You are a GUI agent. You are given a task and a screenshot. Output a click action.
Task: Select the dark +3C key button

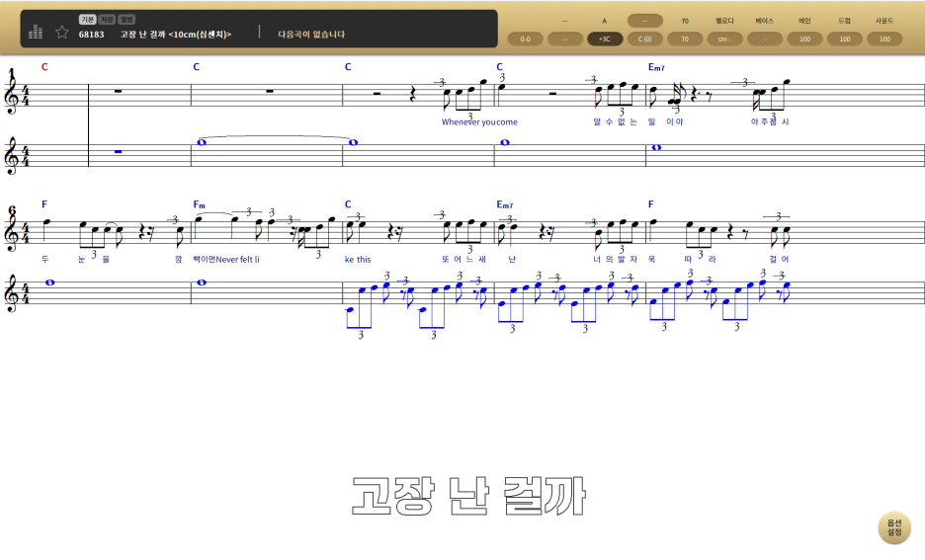pyautogui.click(x=605, y=39)
